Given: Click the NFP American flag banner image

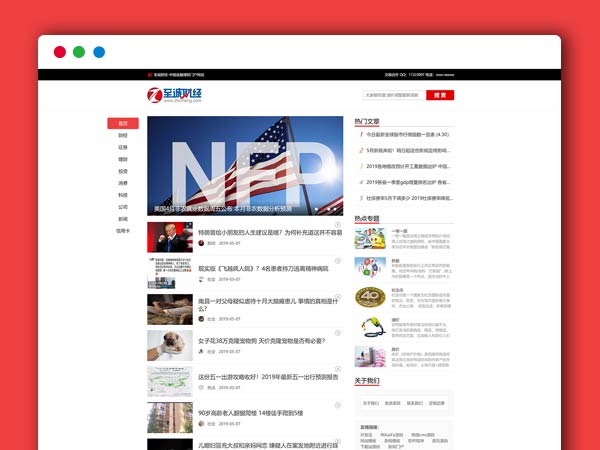Looking at the screenshot, I should click(245, 166).
